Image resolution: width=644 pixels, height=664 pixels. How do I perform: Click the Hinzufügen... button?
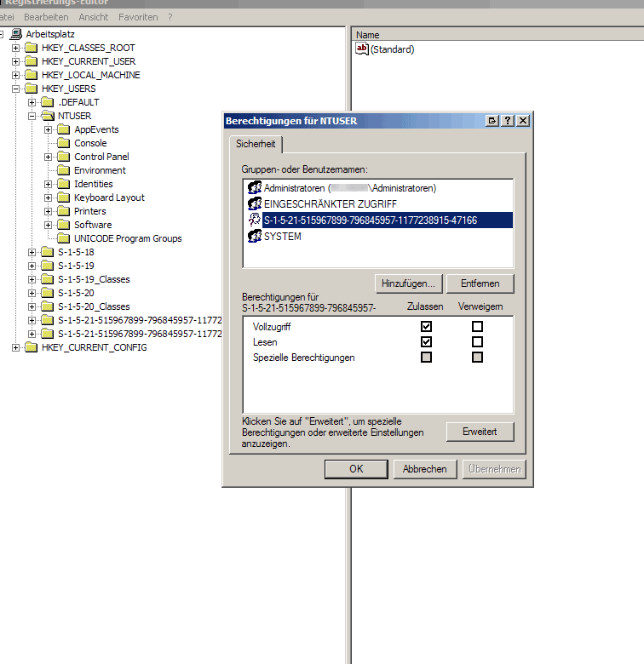pos(408,283)
